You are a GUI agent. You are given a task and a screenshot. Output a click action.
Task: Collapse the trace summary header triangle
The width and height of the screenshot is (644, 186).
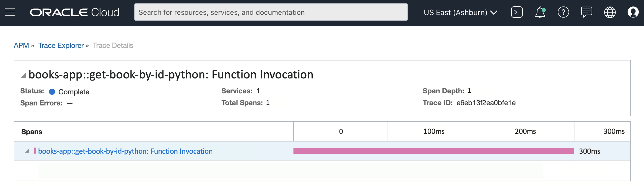coord(23,76)
